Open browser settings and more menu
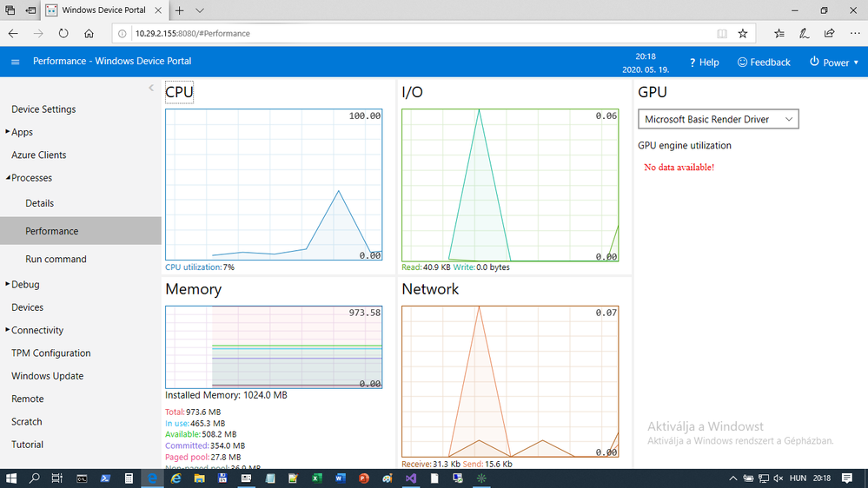This screenshot has width=868, height=488. tap(855, 33)
